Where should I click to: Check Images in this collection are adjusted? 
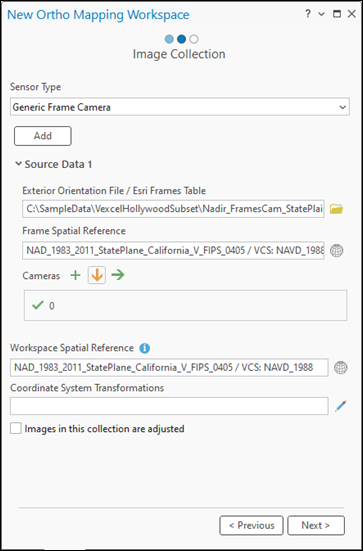coord(16,429)
